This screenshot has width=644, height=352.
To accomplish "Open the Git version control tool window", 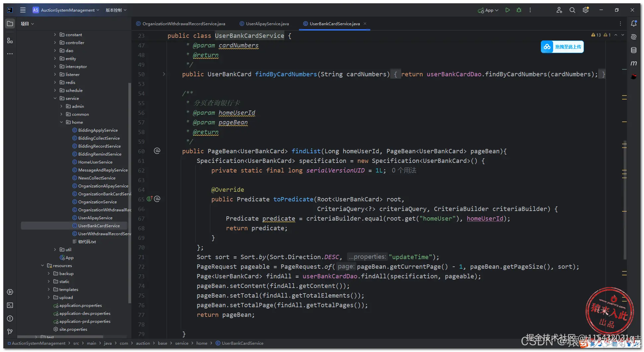I will [10, 332].
